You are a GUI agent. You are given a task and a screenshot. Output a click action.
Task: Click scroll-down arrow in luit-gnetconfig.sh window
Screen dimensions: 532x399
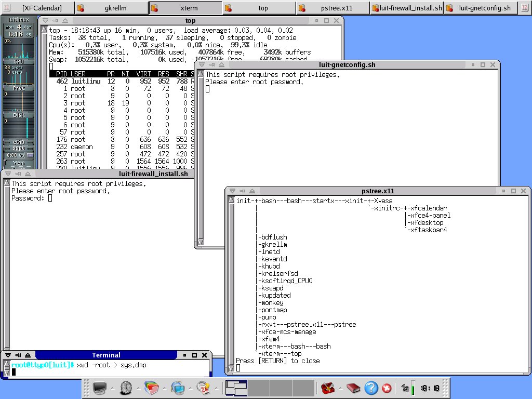pyautogui.click(x=201, y=242)
